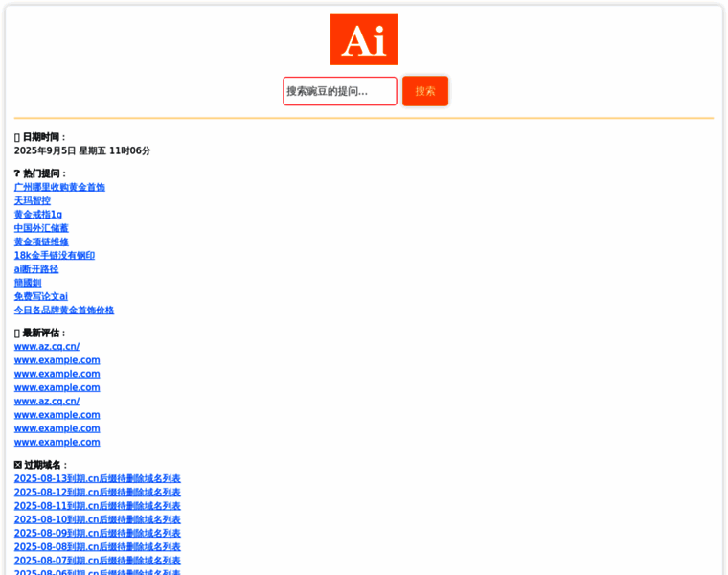The height and width of the screenshot is (575, 728).
Task: Open the 2025-08-12到期 .cn domain list
Action: click(x=97, y=492)
